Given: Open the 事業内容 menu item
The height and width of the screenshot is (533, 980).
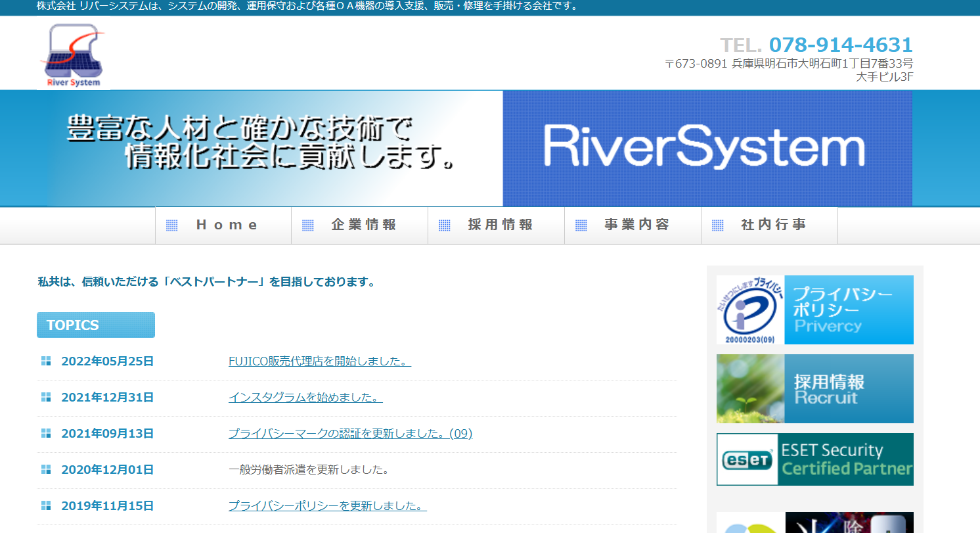Looking at the screenshot, I should click(633, 225).
